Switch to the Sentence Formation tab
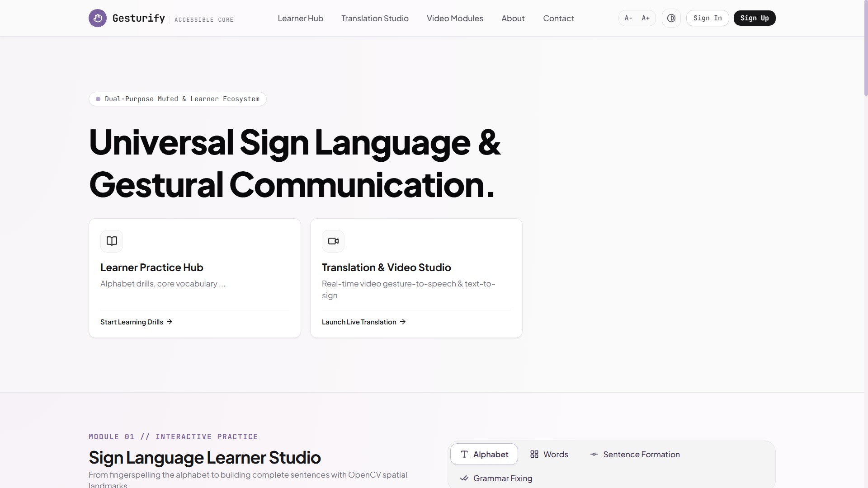 coord(635,454)
